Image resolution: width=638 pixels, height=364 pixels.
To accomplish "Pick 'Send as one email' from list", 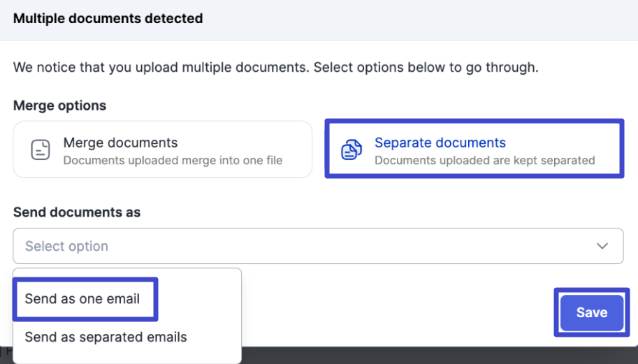I will pos(82,299).
